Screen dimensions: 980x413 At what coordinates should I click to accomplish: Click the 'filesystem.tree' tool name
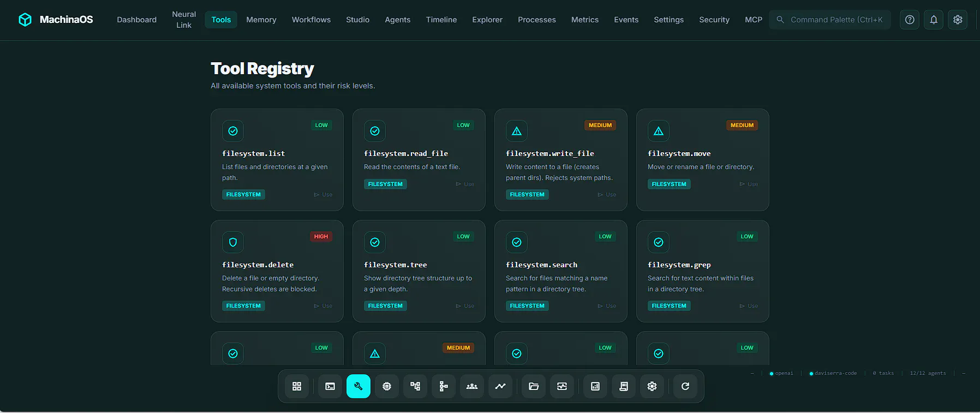pos(396,265)
